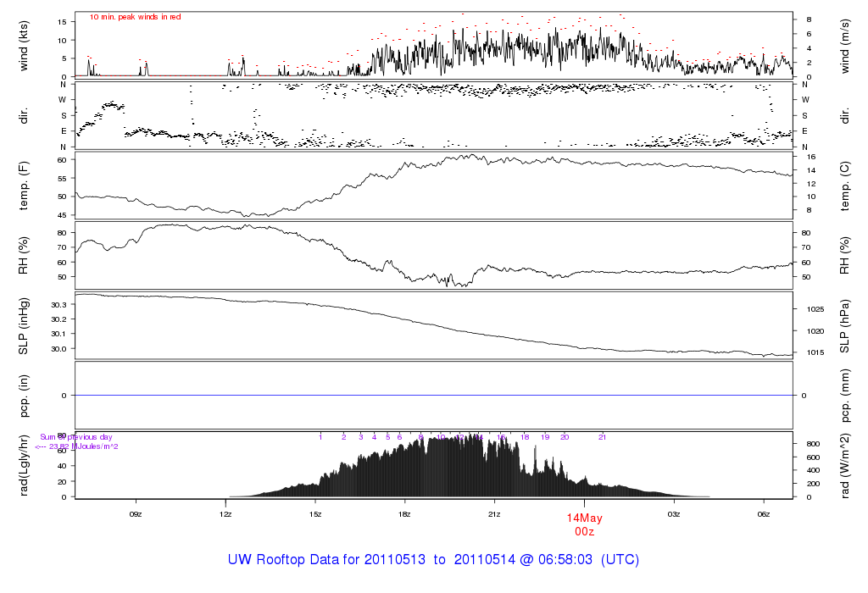Click the purple hour marker 20
868x593 pixels.
(x=565, y=437)
